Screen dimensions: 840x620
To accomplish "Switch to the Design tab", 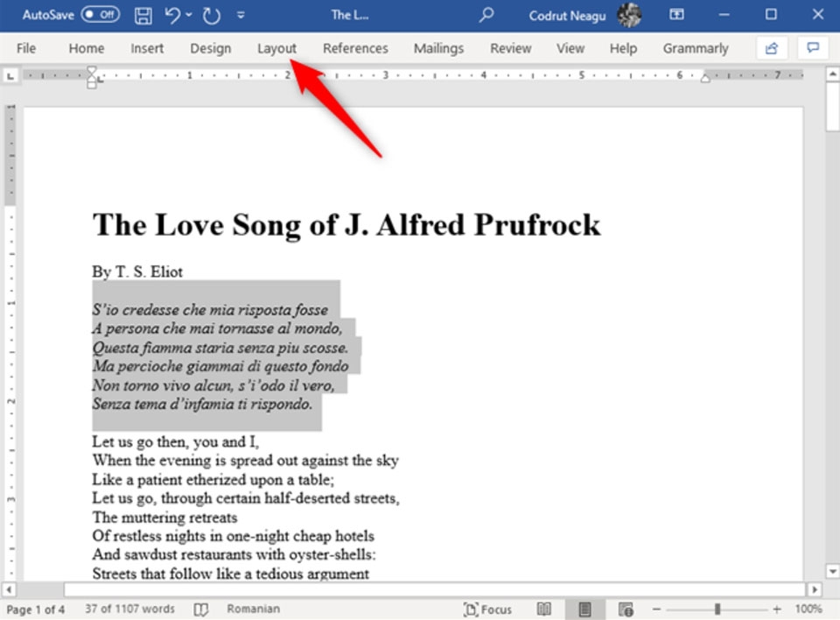I will click(x=211, y=48).
